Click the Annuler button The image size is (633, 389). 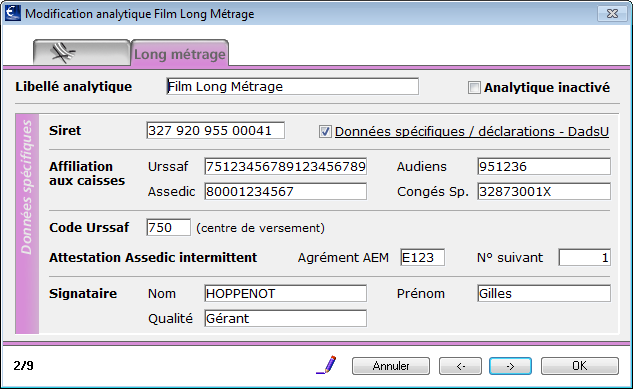pos(391,366)
